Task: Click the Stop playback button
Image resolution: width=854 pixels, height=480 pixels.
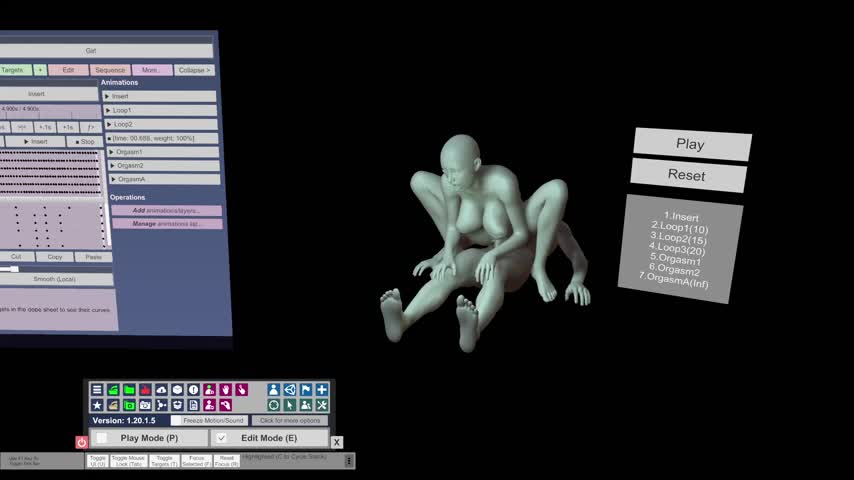Action: 84,142
